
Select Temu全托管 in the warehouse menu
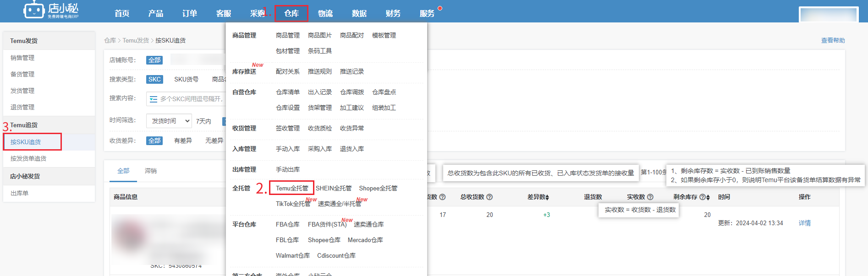(x=292, y=188)
